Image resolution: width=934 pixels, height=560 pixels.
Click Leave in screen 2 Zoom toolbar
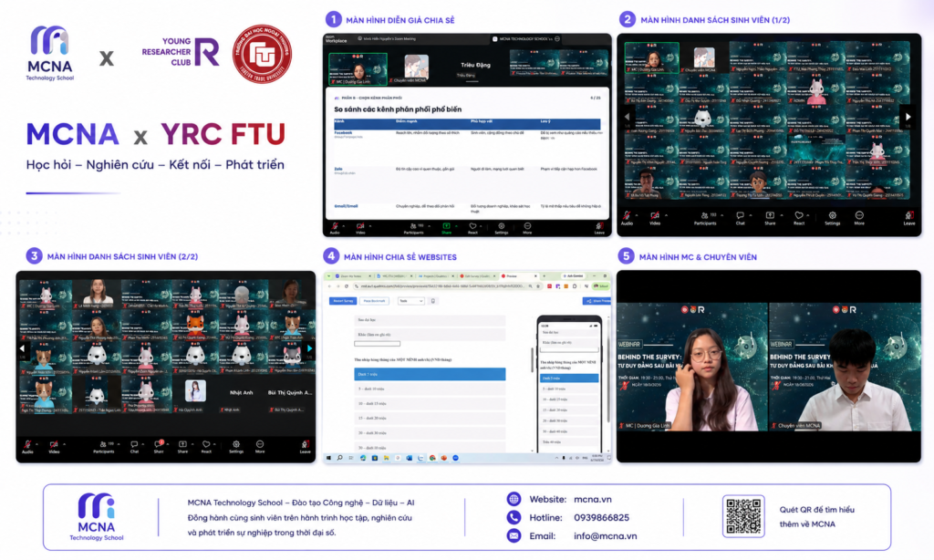coord(909,218)
